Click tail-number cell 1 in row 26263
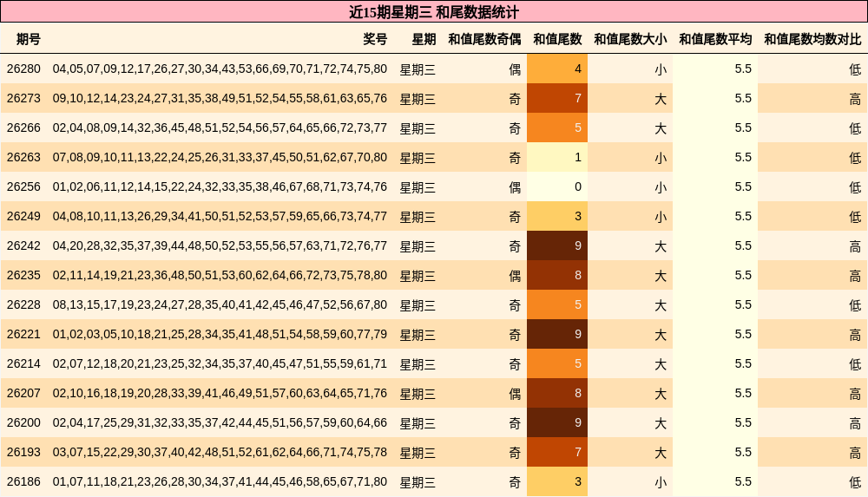 (557, 157)
